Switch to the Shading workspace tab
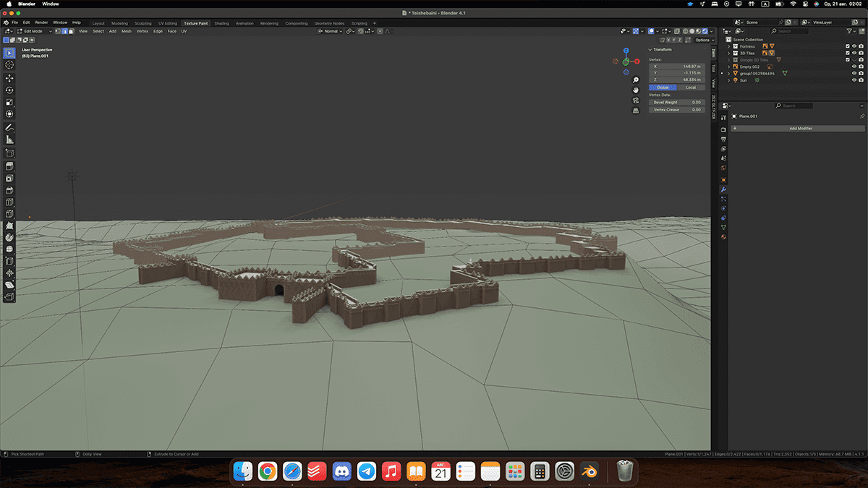This screenshot has height=488, width=868. [x=221, y=23]
